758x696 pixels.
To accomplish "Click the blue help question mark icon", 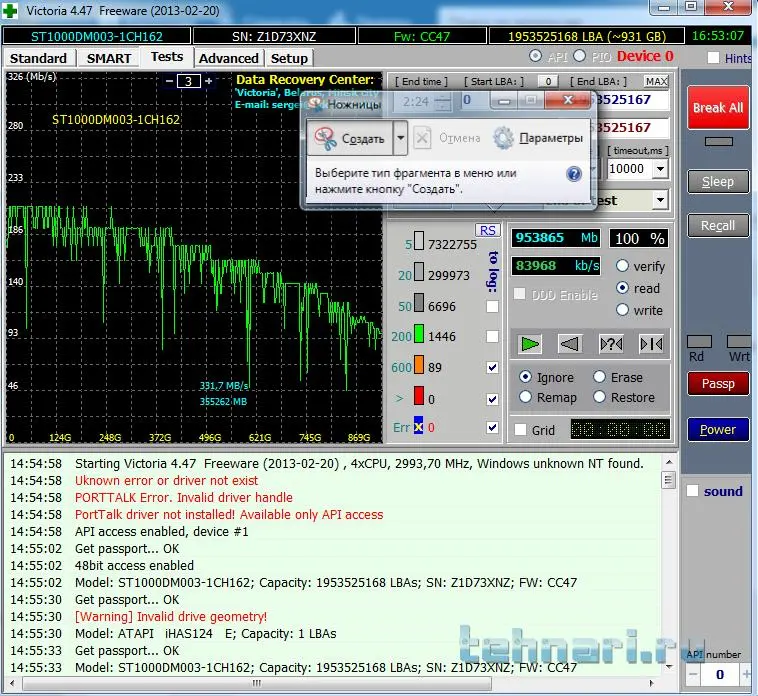I will pyautogui.click(x=574, y=174).
